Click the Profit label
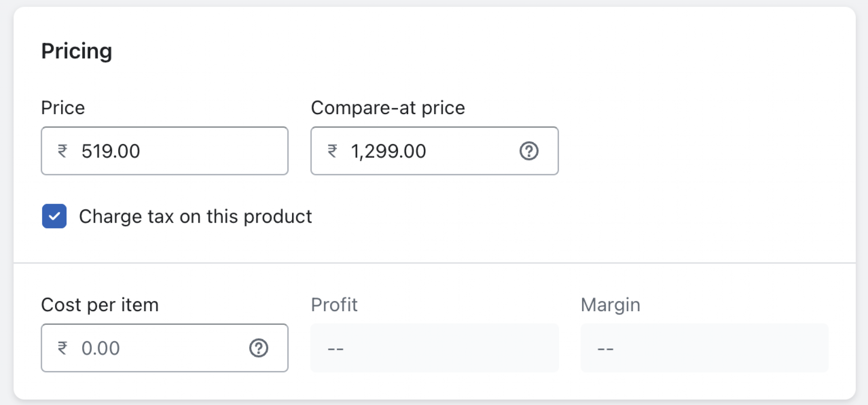 click(334, 305)
